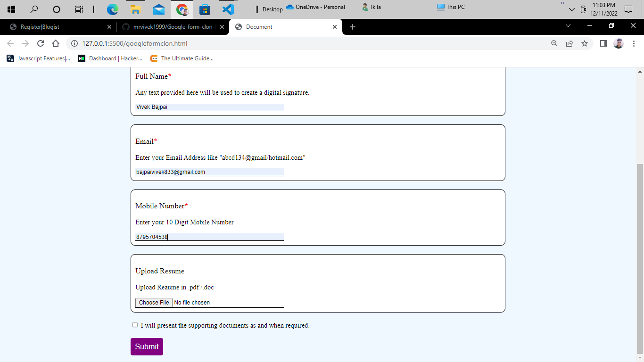
Task: Click 'Enter your 10 Digit Mobile Number' text
Action: (184, 222)
